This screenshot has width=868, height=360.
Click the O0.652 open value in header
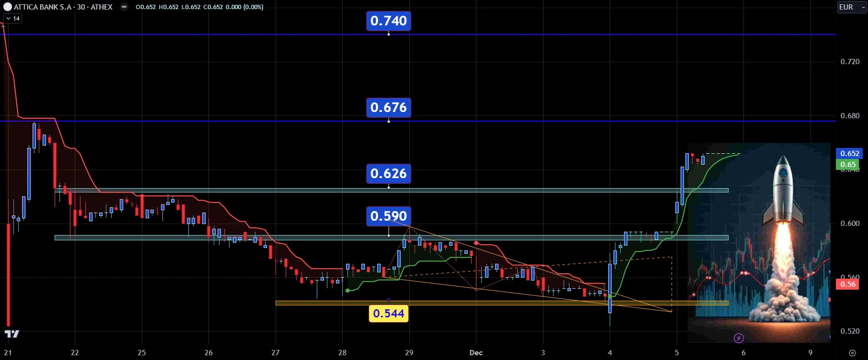tap(146, 7)
